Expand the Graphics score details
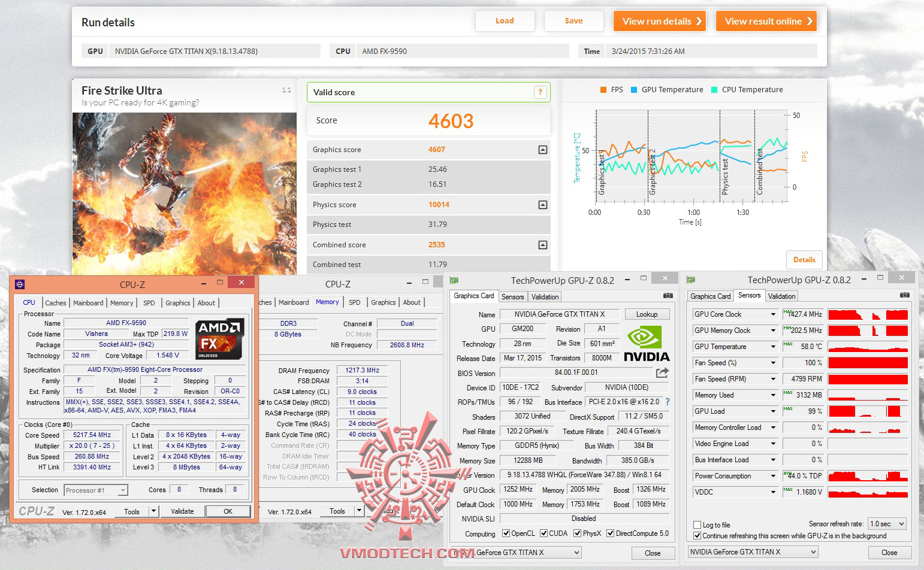 [542, 150]
